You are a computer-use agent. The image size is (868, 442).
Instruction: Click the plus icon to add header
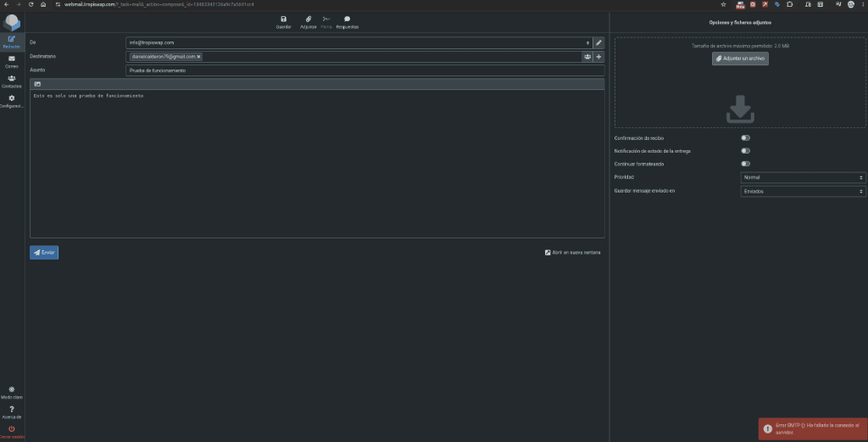(x=598, y=57)
